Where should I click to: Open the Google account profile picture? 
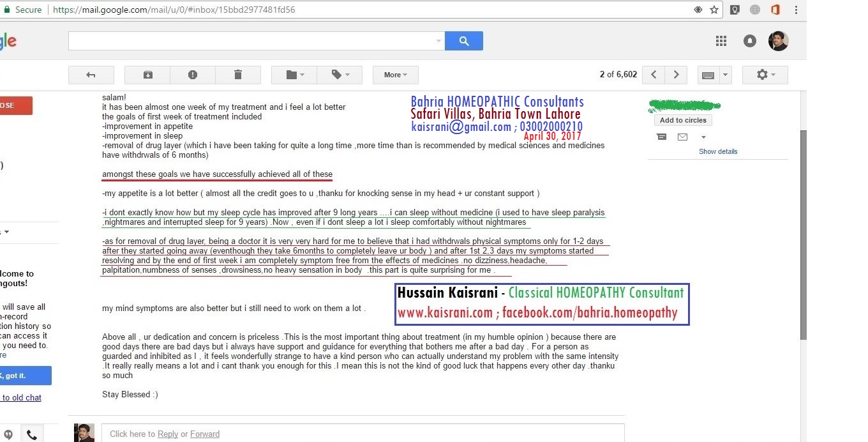point(779,41)
